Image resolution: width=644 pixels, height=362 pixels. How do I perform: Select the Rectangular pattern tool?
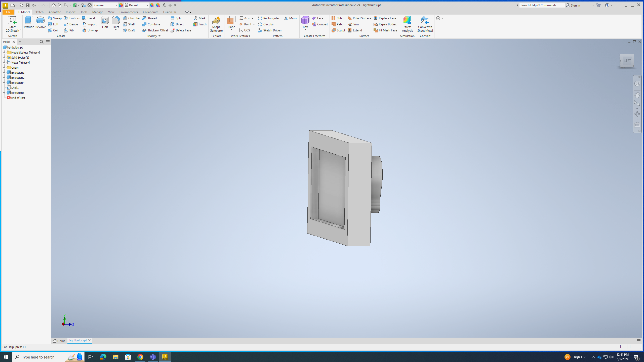(269, 18)
